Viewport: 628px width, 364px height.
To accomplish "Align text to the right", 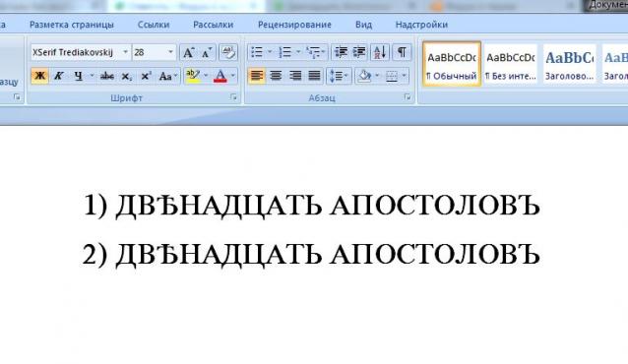I will [295, 76].
